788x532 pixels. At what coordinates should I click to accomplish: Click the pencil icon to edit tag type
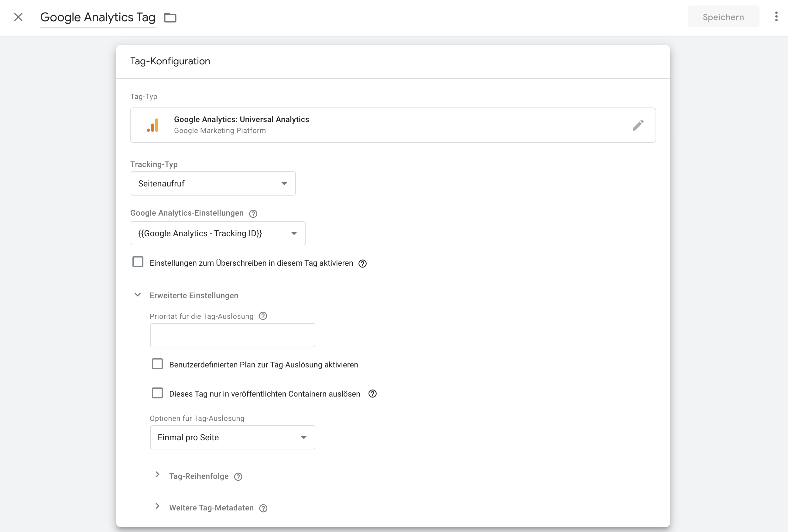[638, 125]
